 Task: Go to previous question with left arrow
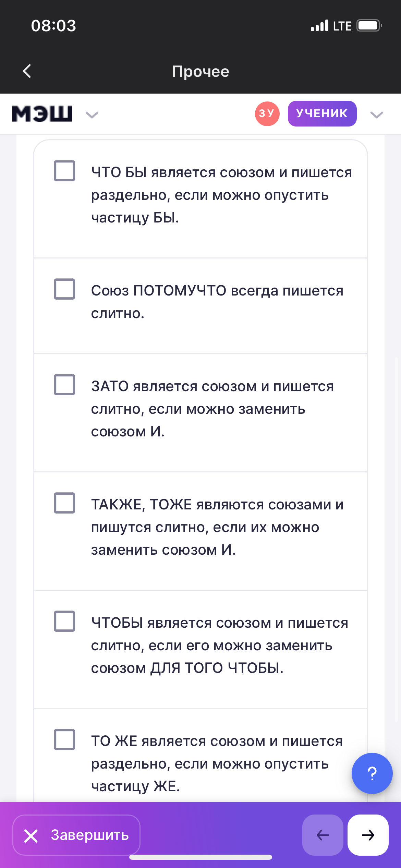pyautogui.click(x=323, y=835)
